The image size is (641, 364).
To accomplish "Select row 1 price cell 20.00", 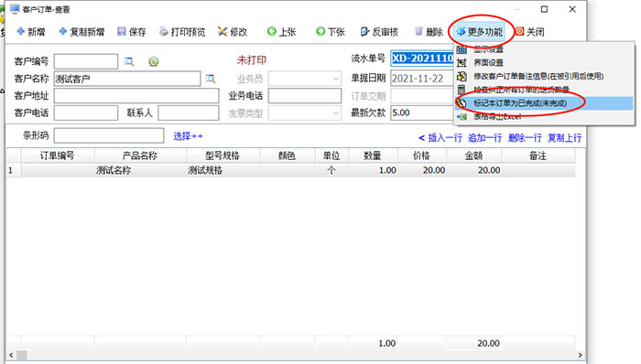I will click(422, 170).
